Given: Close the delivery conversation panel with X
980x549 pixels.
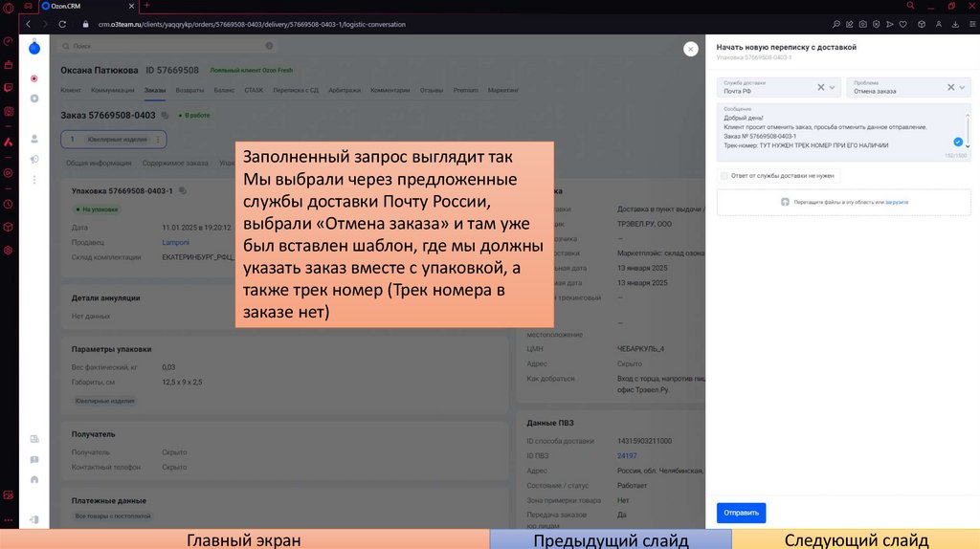Looking at the screenshot, I should (x=691, y=49).
